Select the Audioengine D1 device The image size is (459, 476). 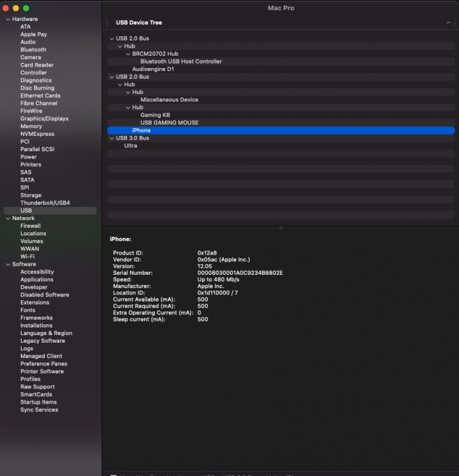coord(153,69)
